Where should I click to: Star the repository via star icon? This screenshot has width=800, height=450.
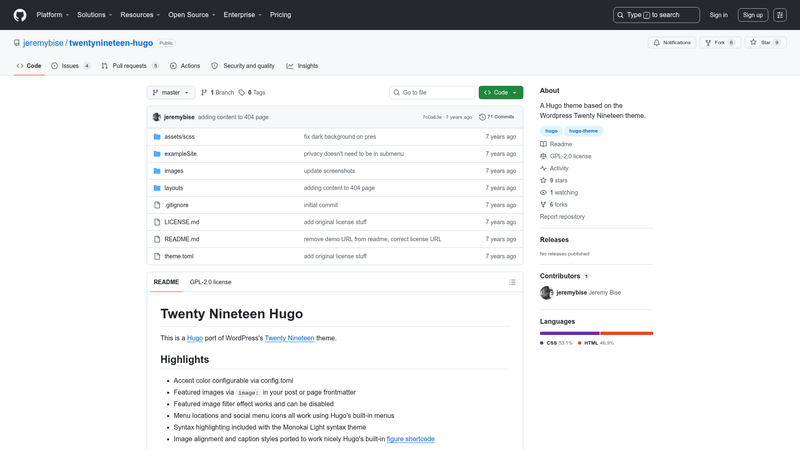pyautogui.click(x=754, y=42)
